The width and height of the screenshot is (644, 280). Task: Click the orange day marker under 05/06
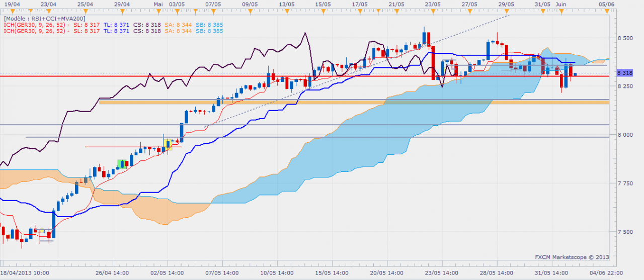point(606,11)
